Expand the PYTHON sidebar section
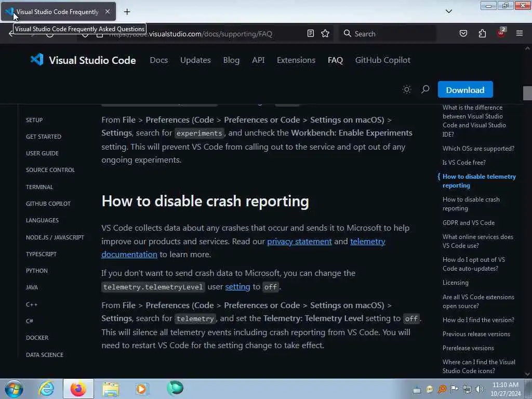 click(37, 271)
